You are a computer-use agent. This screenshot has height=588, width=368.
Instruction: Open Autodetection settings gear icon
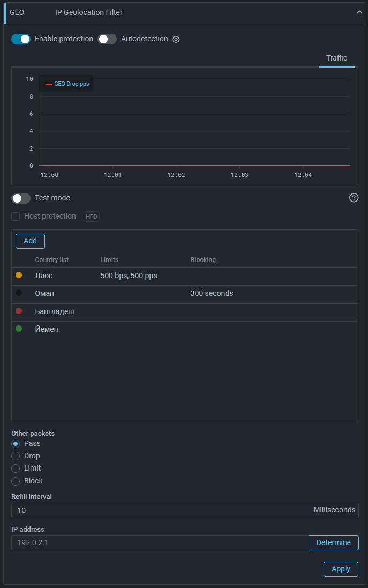[x=176, y=39]
